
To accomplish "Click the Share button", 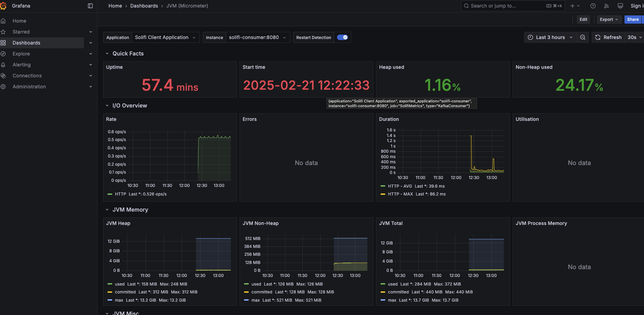I will [632, 19].
